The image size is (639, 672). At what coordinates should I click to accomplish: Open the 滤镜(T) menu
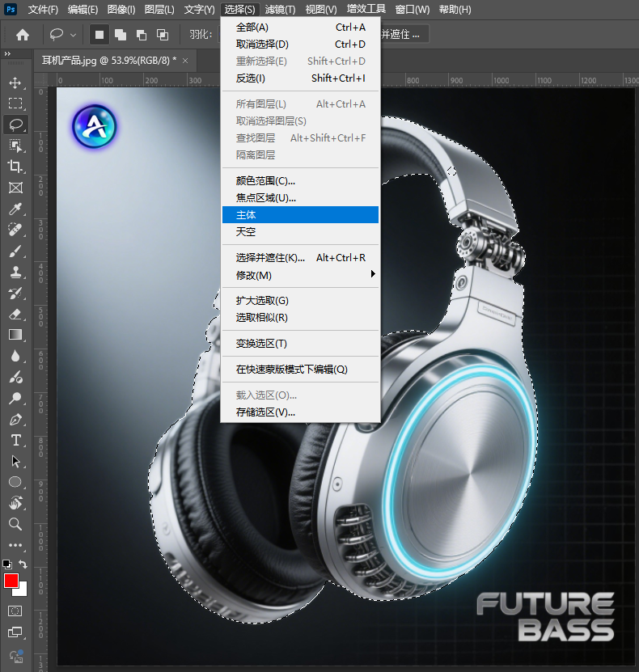tap(281, 10)
